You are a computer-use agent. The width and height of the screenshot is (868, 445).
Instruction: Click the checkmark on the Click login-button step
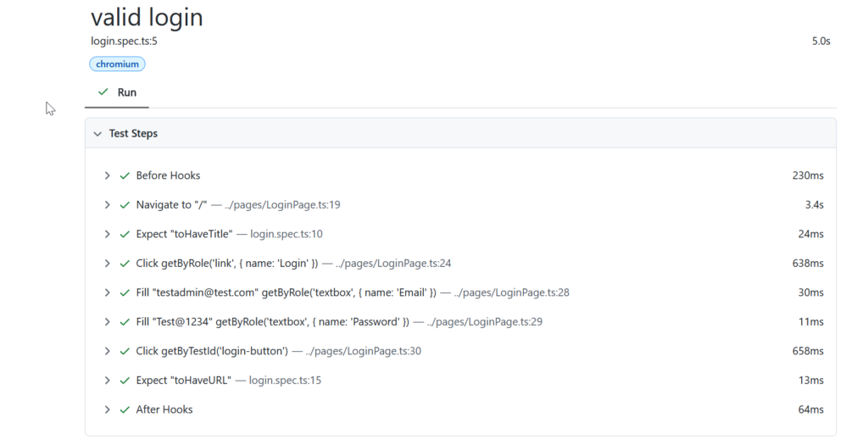[125, 351]
